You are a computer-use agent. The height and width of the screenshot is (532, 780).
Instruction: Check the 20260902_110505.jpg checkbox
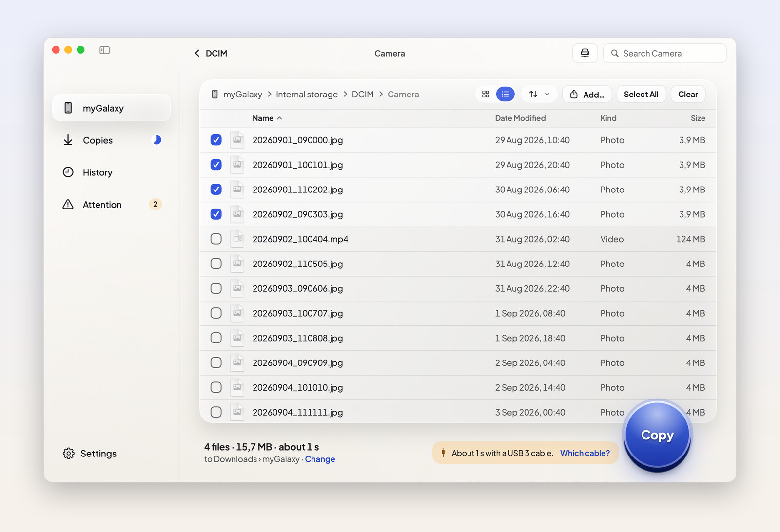click(x=216, y=264)
